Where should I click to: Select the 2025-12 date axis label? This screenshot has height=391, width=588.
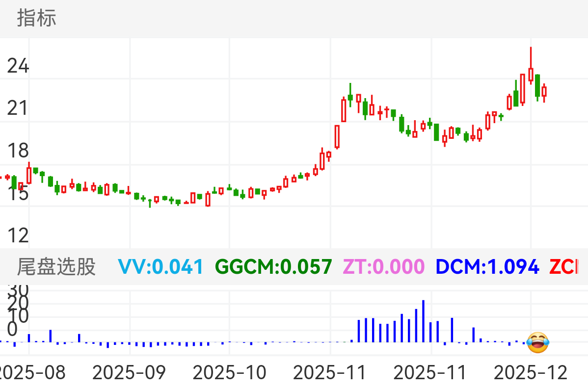pyautogui.click(x=531, y=373)
